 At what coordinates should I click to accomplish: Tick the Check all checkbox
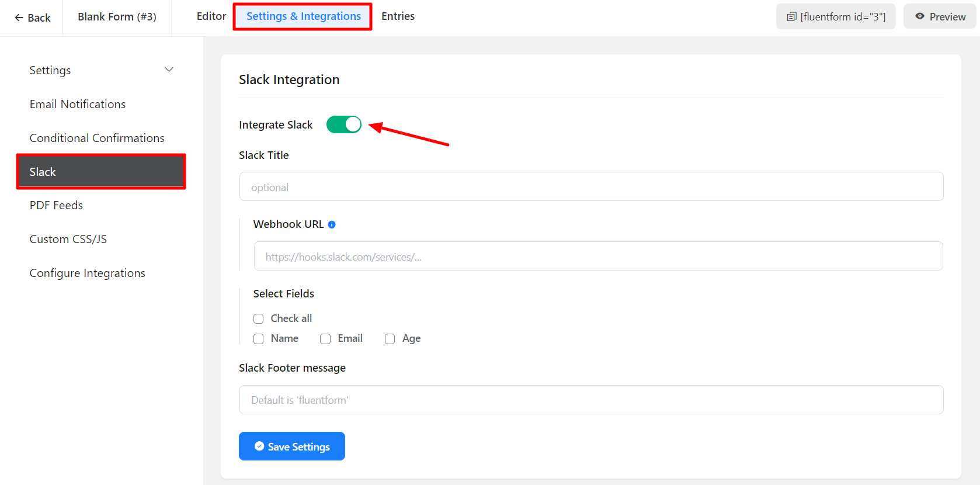(259, 318)
